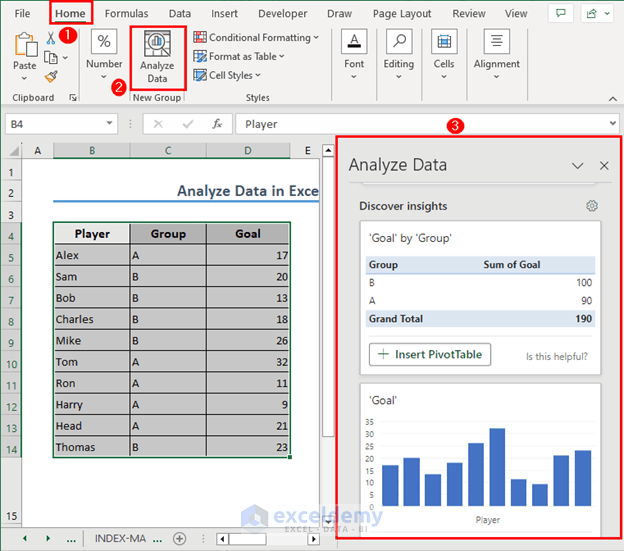Expand Format as Table dropdown
Viewport: 624px width, 551px height.
click(282, 56)
